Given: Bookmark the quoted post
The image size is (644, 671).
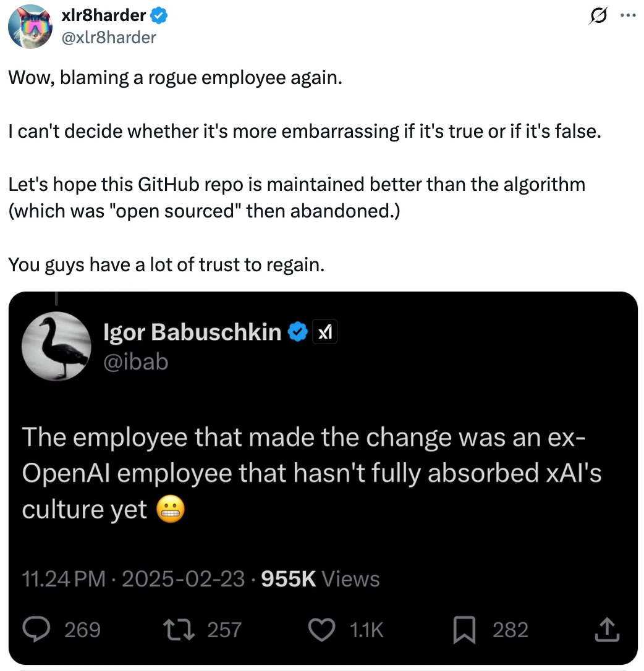Looking at the screenshot, I should [x=465, y=630].
